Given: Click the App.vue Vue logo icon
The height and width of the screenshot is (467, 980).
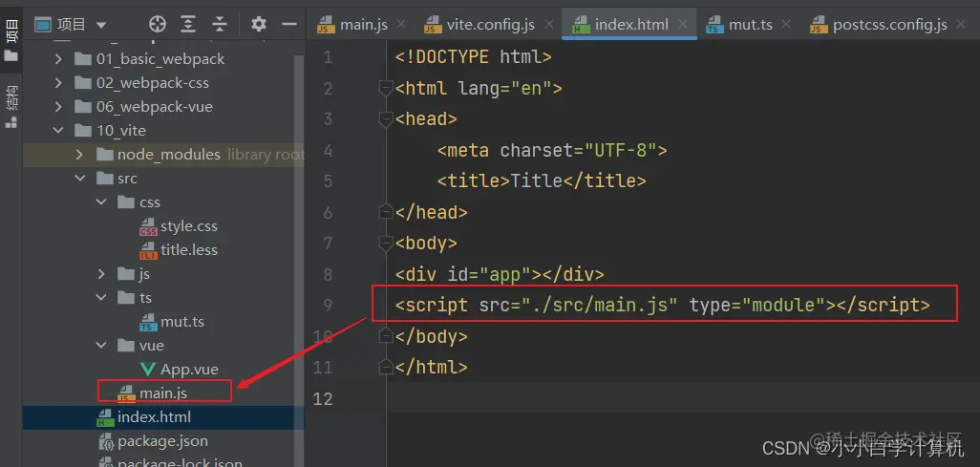Looking at the screenshot, I should coord(148,370).
